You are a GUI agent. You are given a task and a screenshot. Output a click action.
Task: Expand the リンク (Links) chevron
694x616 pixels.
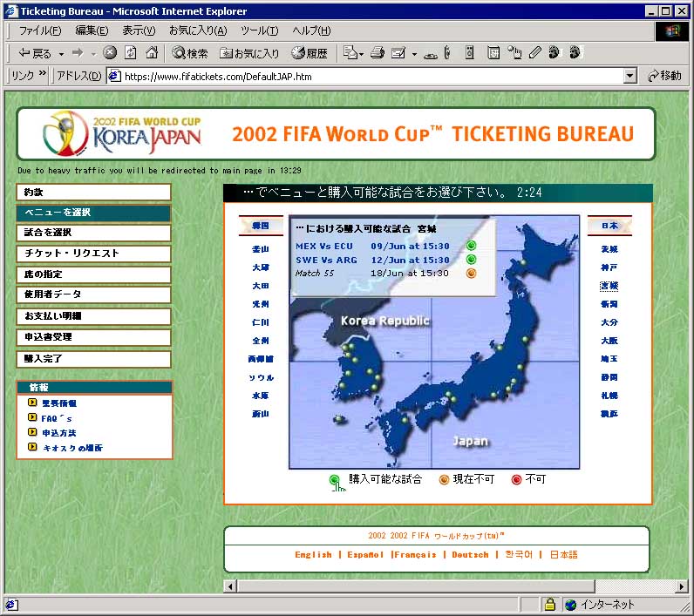tap(43, 72)
